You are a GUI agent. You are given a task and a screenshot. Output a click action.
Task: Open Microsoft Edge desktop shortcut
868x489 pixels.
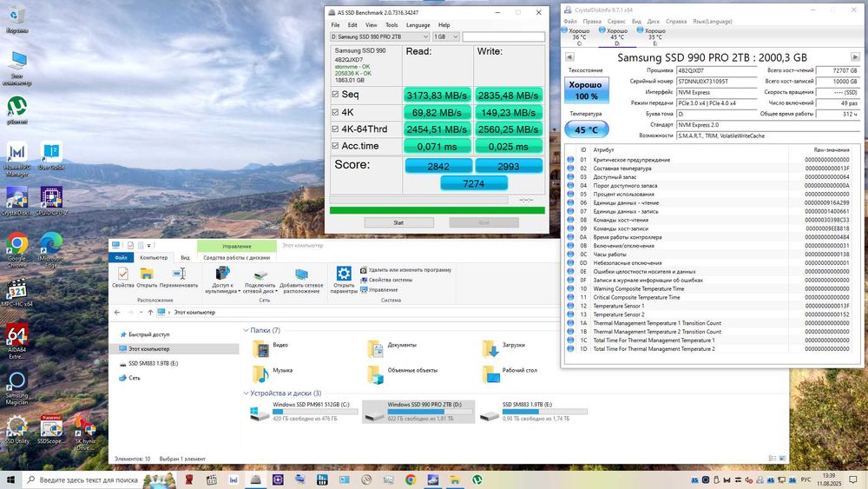51,249
